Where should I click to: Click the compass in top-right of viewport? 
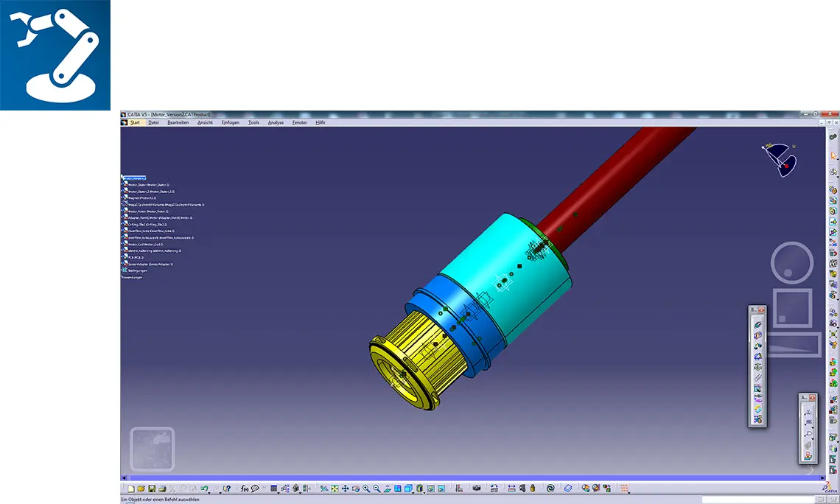click(x=780, y=159)
